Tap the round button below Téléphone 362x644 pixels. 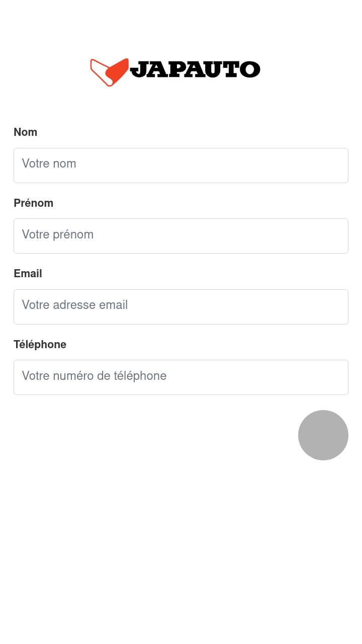[x=323, y=435]
